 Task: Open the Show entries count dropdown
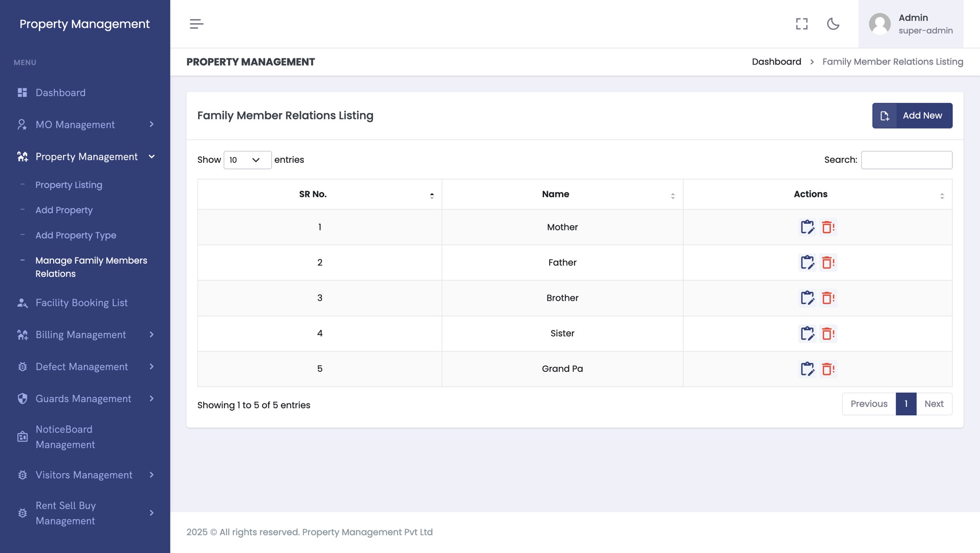247,160
